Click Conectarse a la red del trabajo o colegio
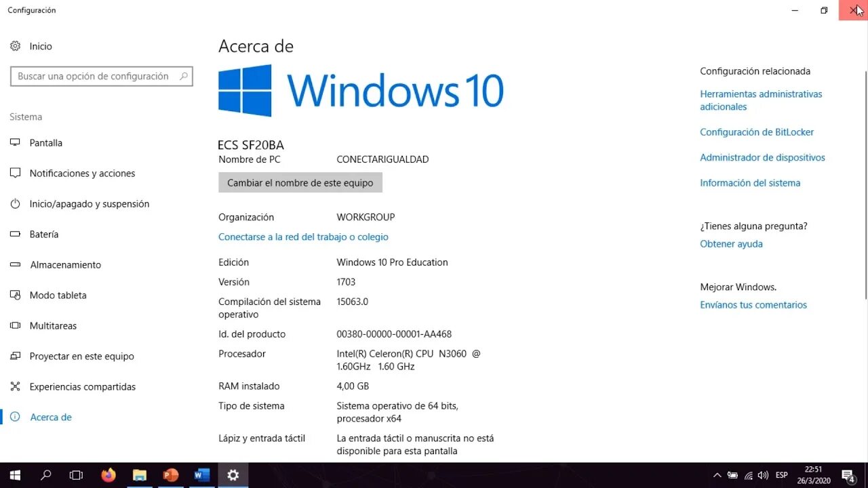 (303, 237)
